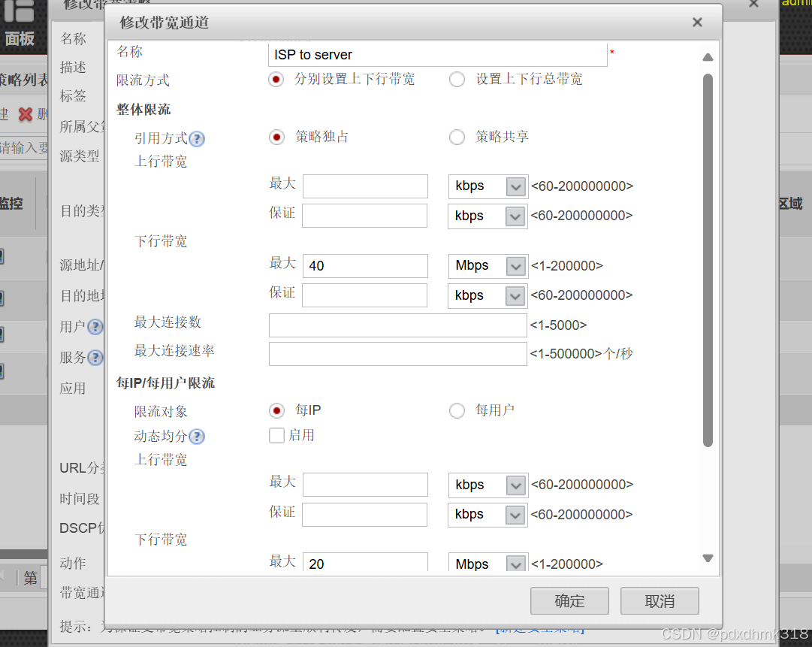This screenshot has height=647, width=812.
Task: Focus per-IP uplink 最大 bandwidth field
Action: point(366,485)
